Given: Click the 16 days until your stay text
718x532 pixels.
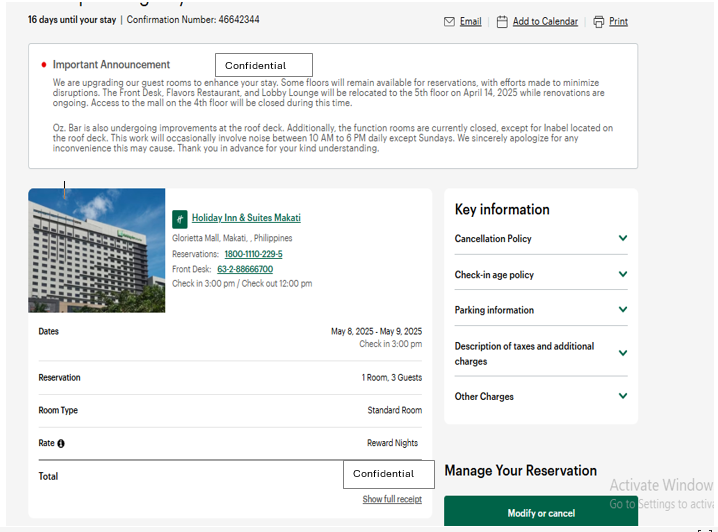Looking at the screenshot, I should [72, 20].
